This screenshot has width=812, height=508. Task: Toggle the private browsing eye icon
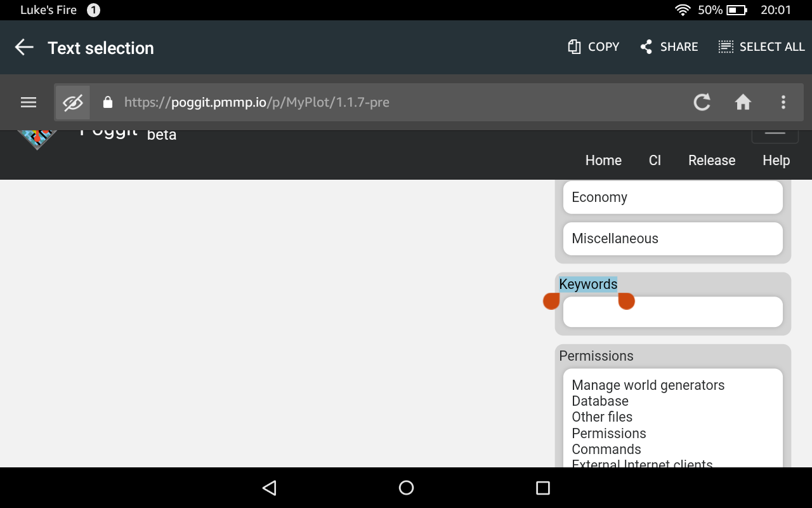click(x=73, y=102)
